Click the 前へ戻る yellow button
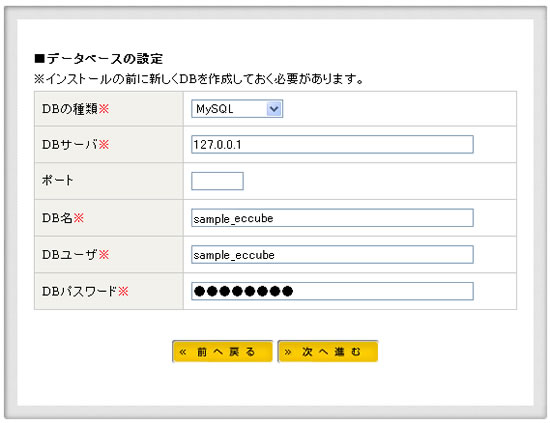 click(x=222, y=351)
